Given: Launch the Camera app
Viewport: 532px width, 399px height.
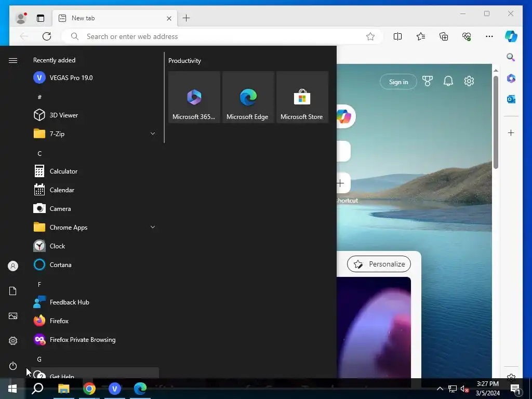Looking at the screenshot, I should click(x=95, y=208).
